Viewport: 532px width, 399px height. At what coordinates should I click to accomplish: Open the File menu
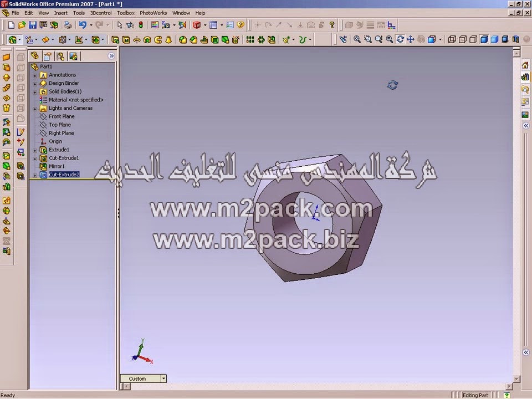pos(16,13)
